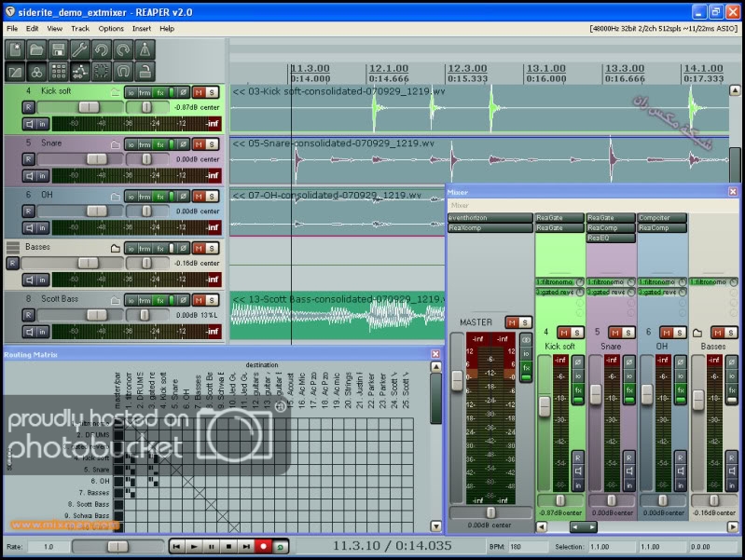Open Snare track fx chain
The height and width of the screenshot is (560, 745).
pos(160,144)
